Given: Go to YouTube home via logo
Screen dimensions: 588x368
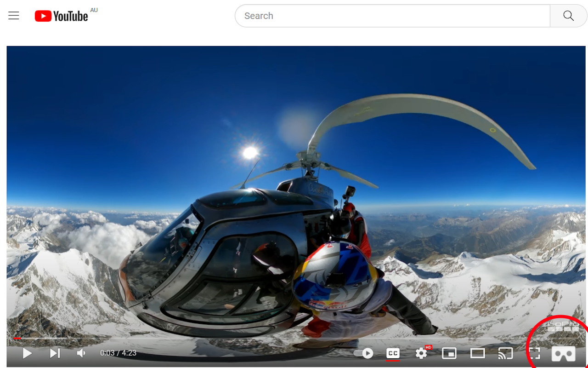Looking at the screenshot, I should tap(61, 16).
